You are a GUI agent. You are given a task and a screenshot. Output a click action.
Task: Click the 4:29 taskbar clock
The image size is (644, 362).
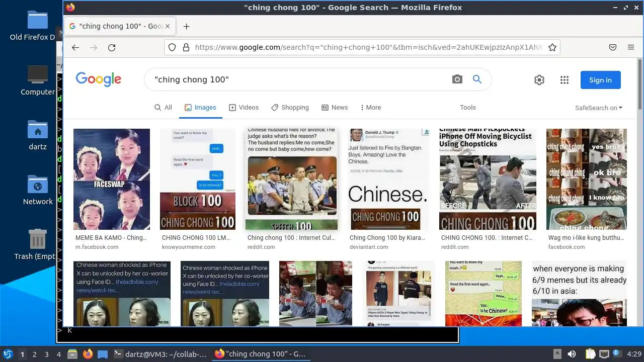(x=634, y=354)
